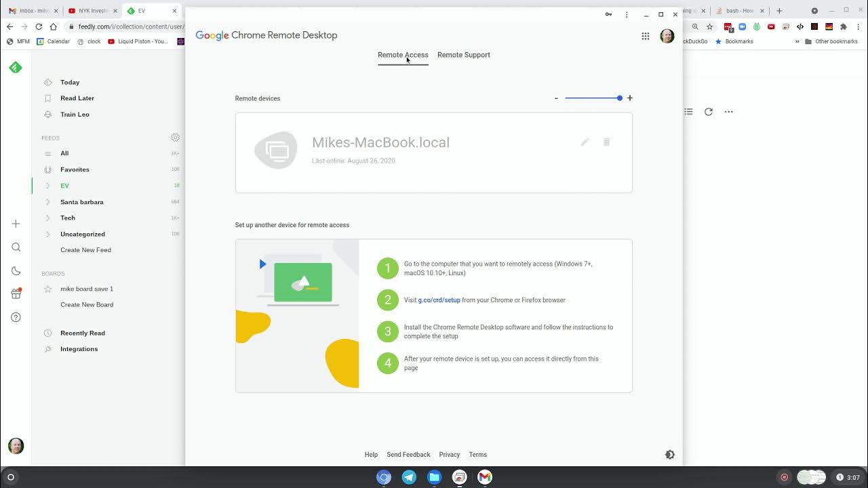This screenshot has width=868, height=488.
Task: Toggle Feedly night mode moon icon
Action: (x=16, y=271)
